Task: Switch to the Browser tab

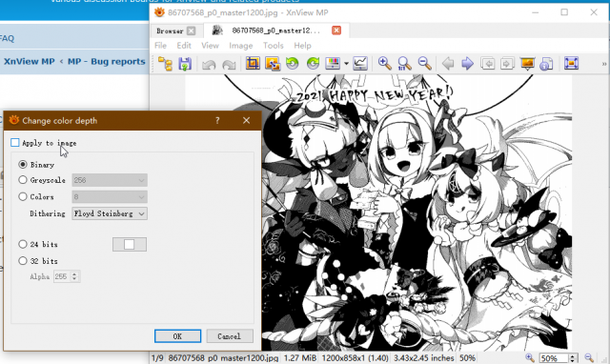Action: point(170,30)
